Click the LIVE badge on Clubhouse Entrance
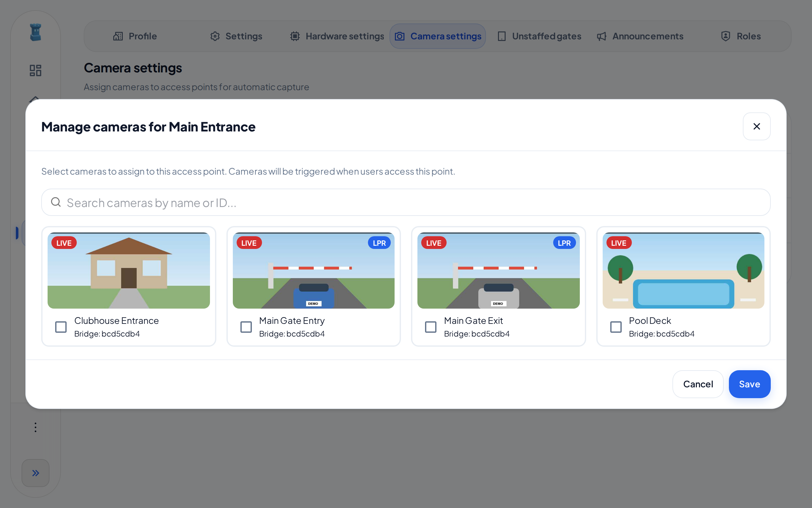Viewport: 812px width, 508px height. [x=64, y=243]
